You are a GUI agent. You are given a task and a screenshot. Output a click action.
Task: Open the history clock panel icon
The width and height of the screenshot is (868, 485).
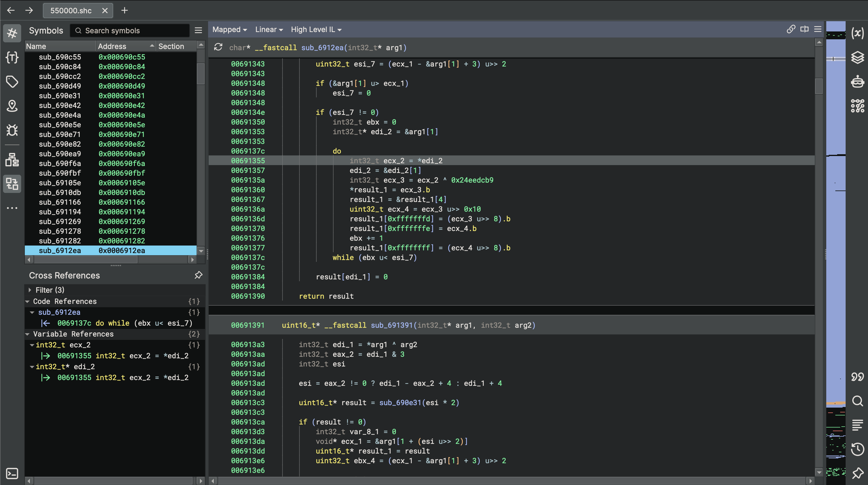pos(857,449)
